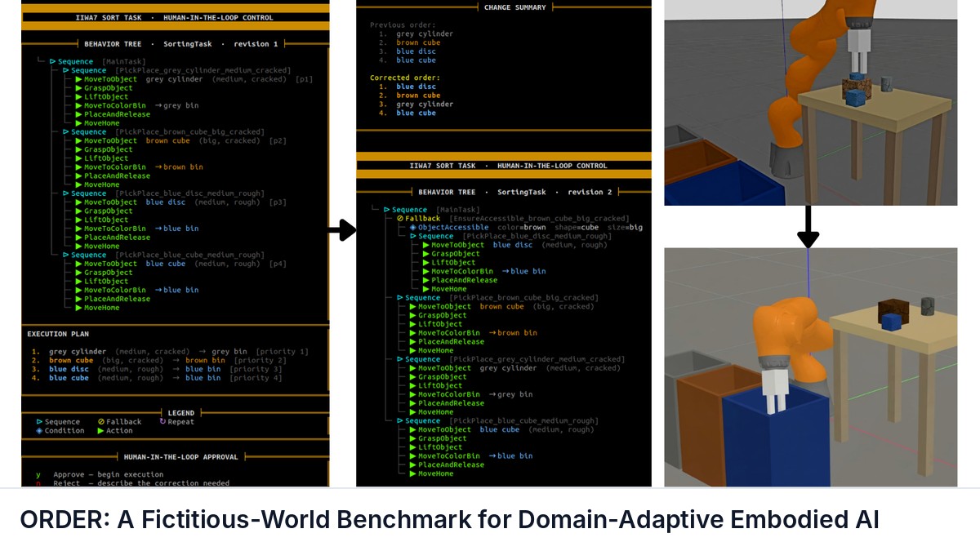Collapse PickPlace_blue_disc_medium_rough sequence in revision 1
Viewport: 980px width, 551px height.
click(x=66, y=193)
